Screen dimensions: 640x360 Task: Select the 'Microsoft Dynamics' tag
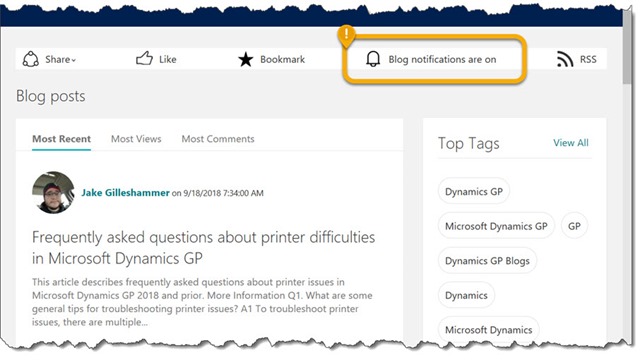[489, 330]
